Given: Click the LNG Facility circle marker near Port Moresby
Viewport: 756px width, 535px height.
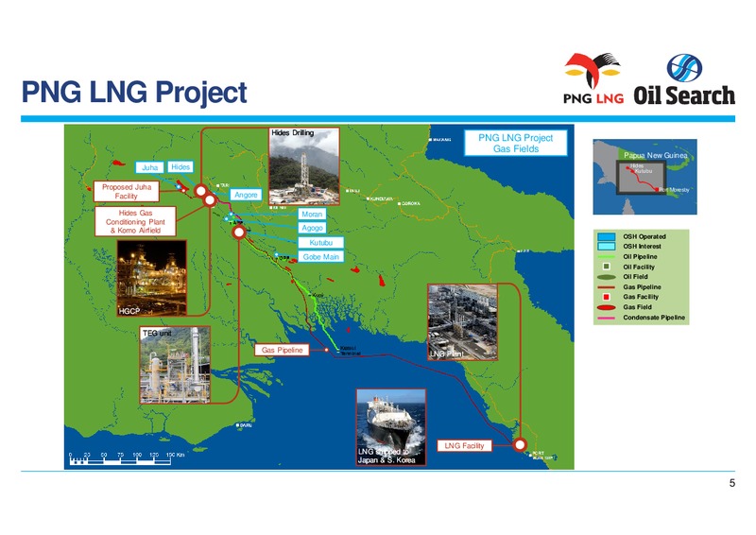Looking at the screenshot, I should 520,445.
